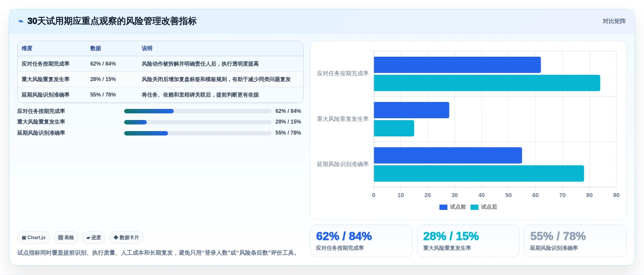Click table value 55% / 78%
The image size is (644, 275).
coord(103,95)
